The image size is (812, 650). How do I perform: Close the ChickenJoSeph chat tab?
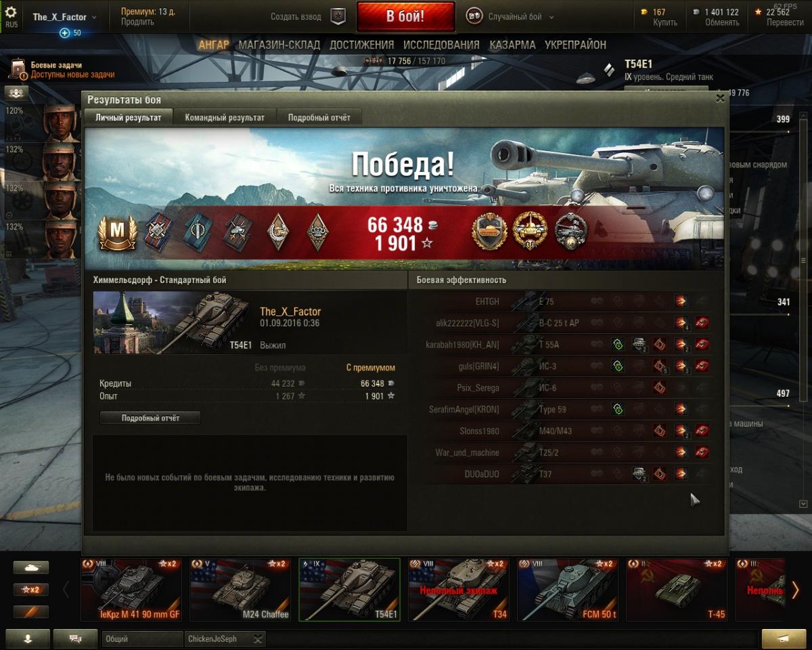coord(258,638)
